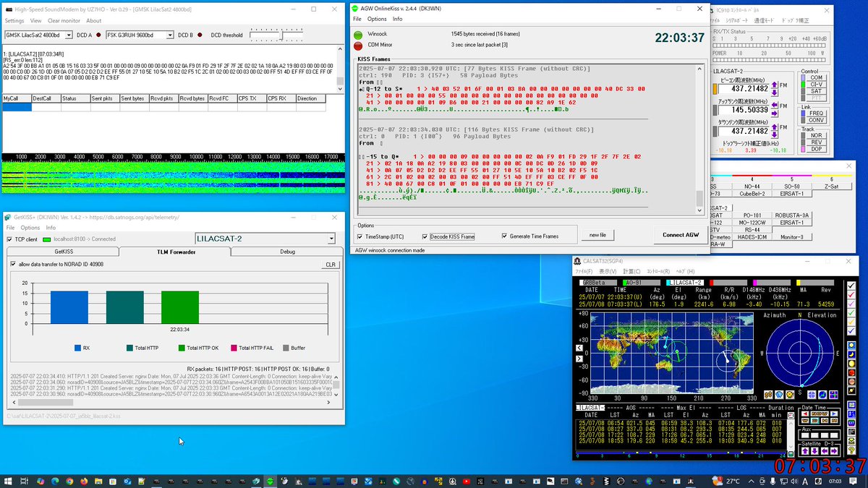Click the red planet icon in CALSAT32 toolbar
This screenshot has height=488, width=868.
tap(851, 373)
